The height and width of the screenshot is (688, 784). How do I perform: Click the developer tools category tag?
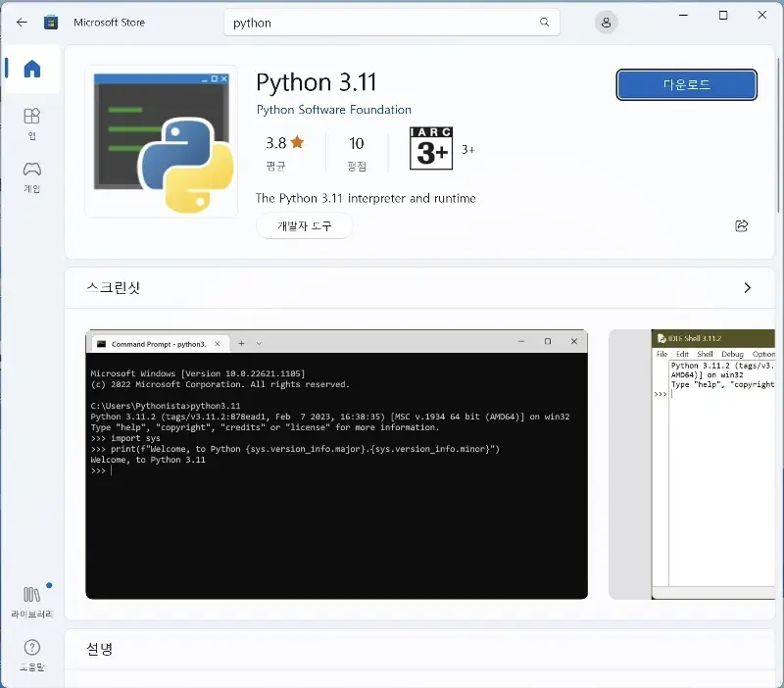point(304,226)
